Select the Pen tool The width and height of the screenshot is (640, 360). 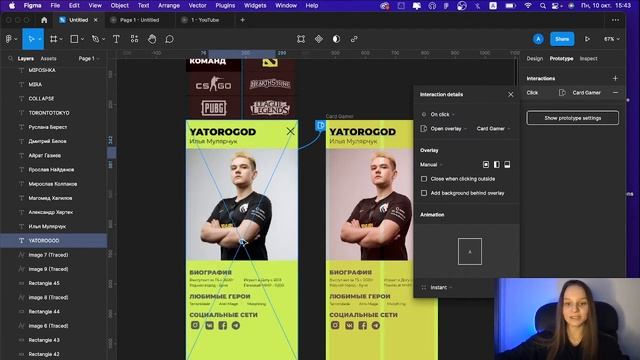coord(96,39)
